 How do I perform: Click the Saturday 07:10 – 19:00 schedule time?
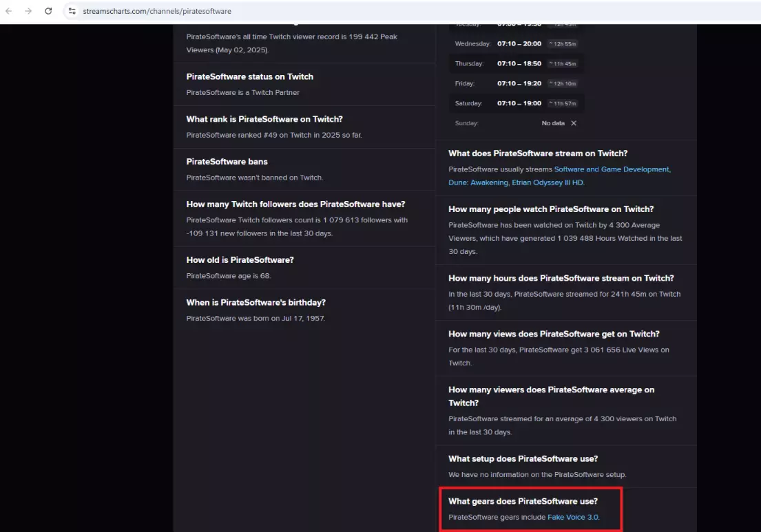click(x=519, y=103)
